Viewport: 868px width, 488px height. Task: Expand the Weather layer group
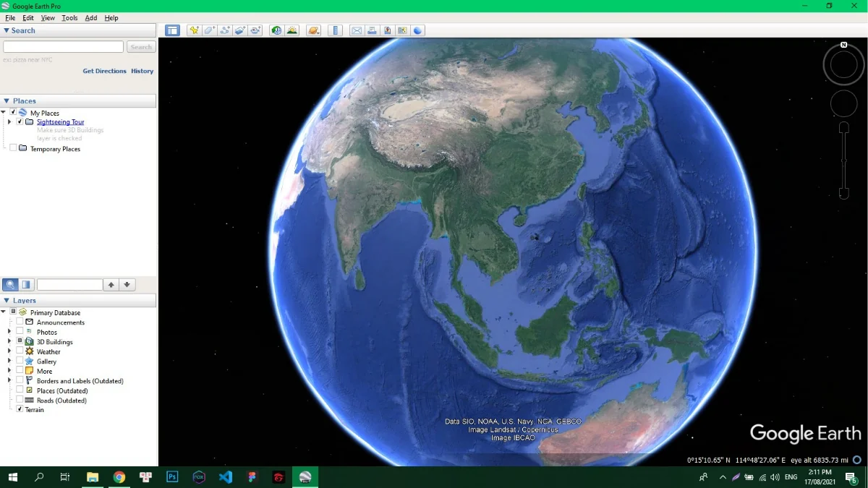[x=9, y=351]
